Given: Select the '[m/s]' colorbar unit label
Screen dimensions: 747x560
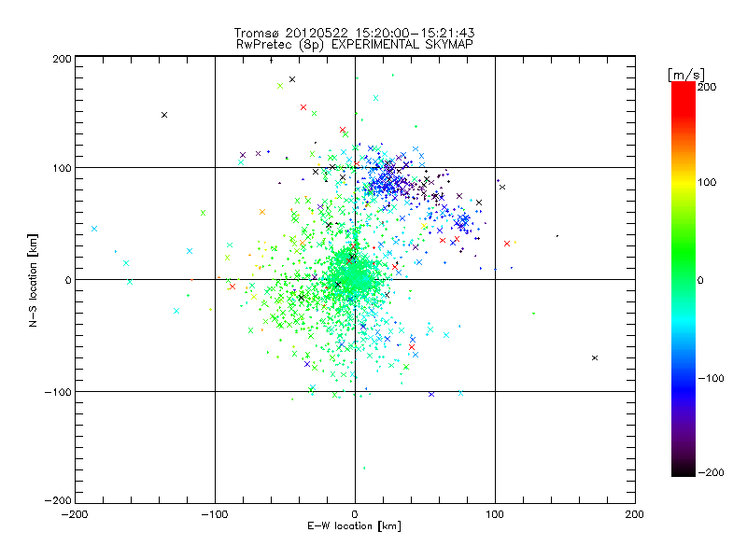Looking at the screenshot, I should click(x=686, y=75).
